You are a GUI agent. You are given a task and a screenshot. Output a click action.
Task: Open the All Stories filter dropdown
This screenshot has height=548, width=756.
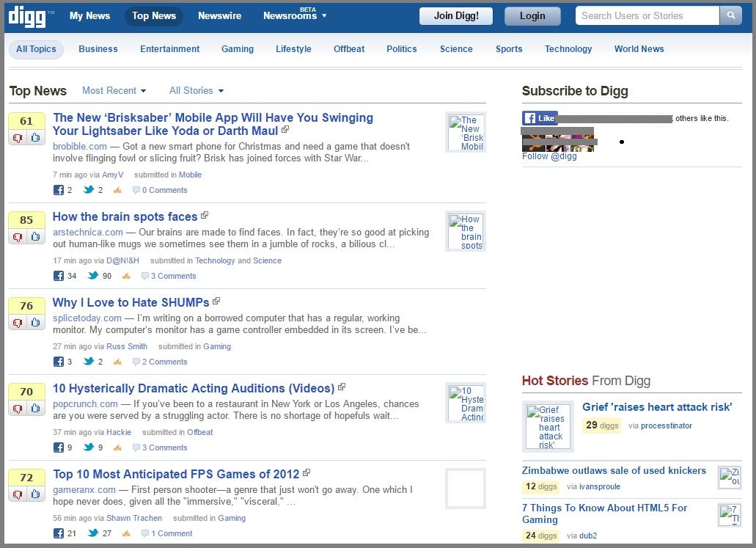coord(197,91)
